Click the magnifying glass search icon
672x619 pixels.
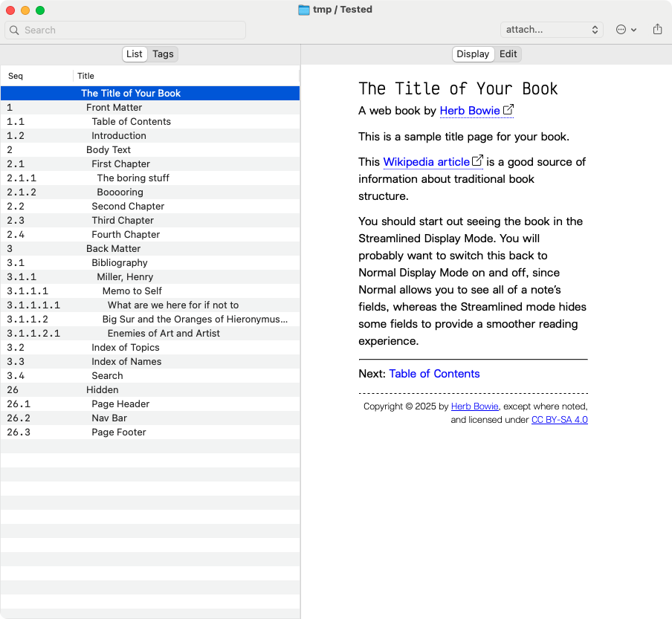[14, 30]
